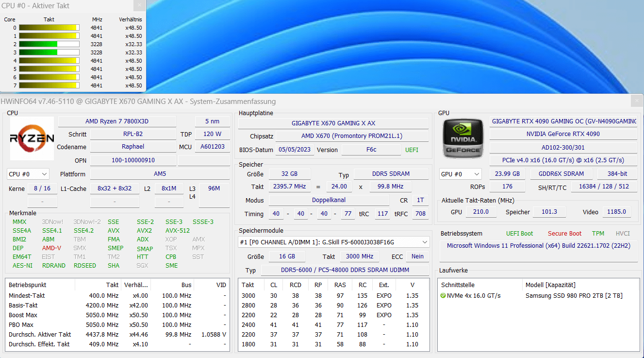The width and height of the screenshot is (644, 358).
Task: Expand the Speichermodule DIMM selection dropdown
Action: coord(334,242)
